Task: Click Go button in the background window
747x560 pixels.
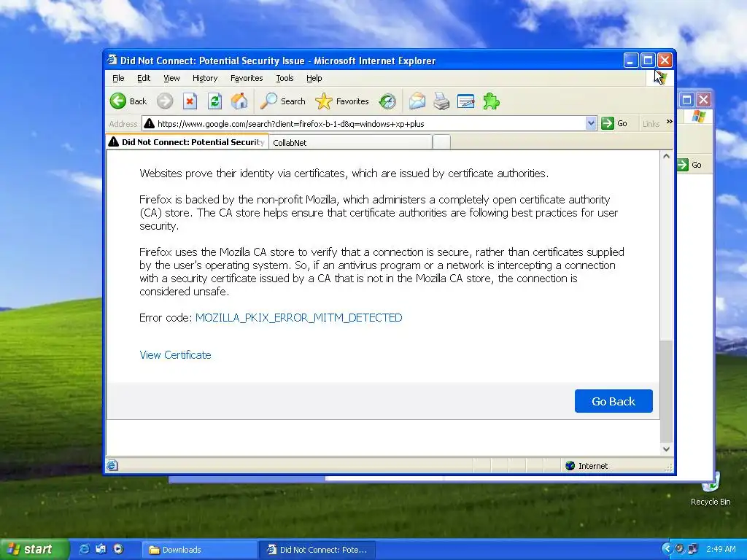Action: click(x=690, y=165)
